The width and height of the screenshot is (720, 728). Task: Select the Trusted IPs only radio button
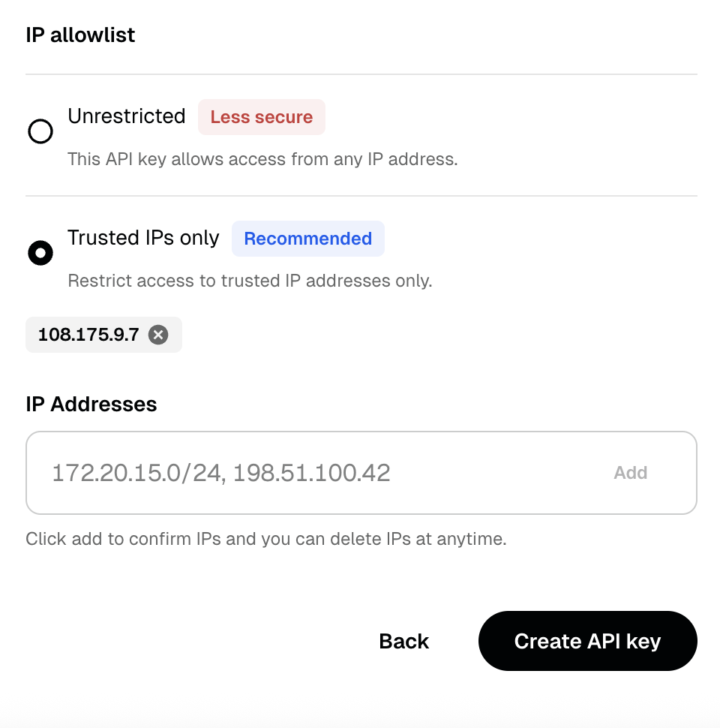41,253
